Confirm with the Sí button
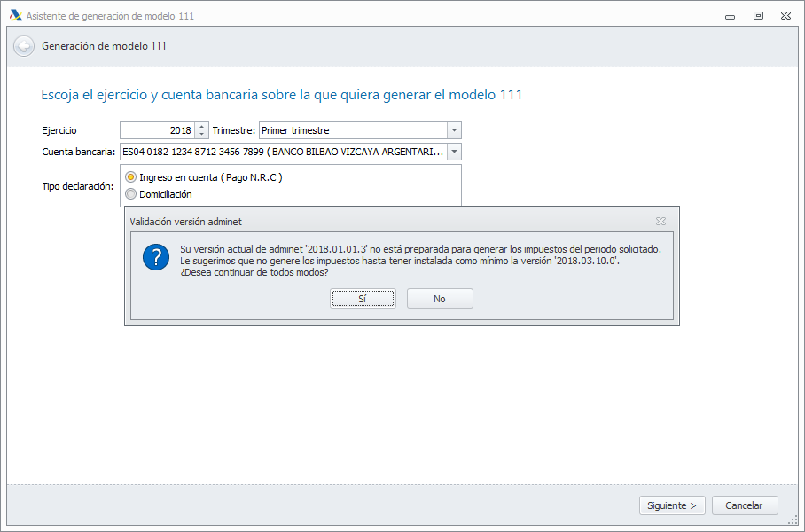The height and width of the screenshot is (532, 805). click(x=363, y=298)
